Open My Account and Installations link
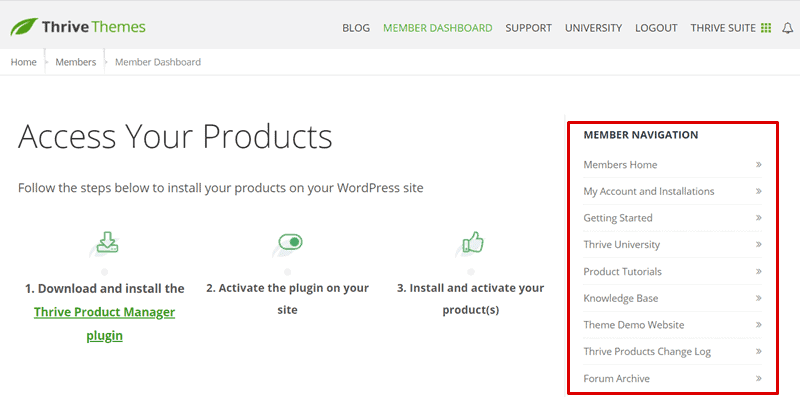 click(649, 191)
